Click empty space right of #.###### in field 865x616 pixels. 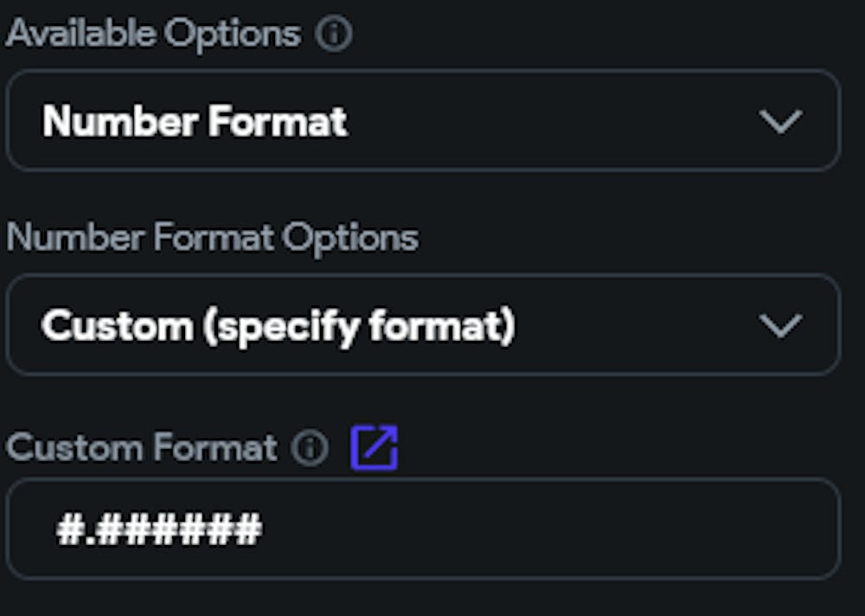tap(562, 529)
